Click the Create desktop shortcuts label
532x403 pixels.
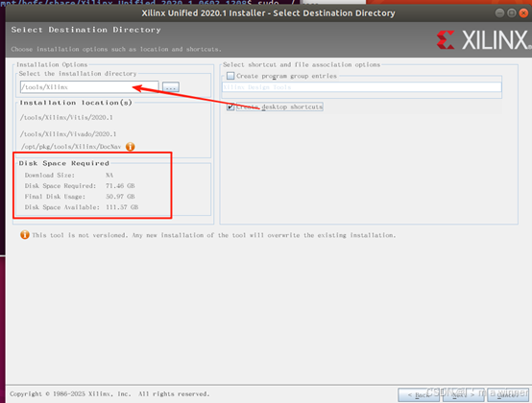[x=279, y=107]
